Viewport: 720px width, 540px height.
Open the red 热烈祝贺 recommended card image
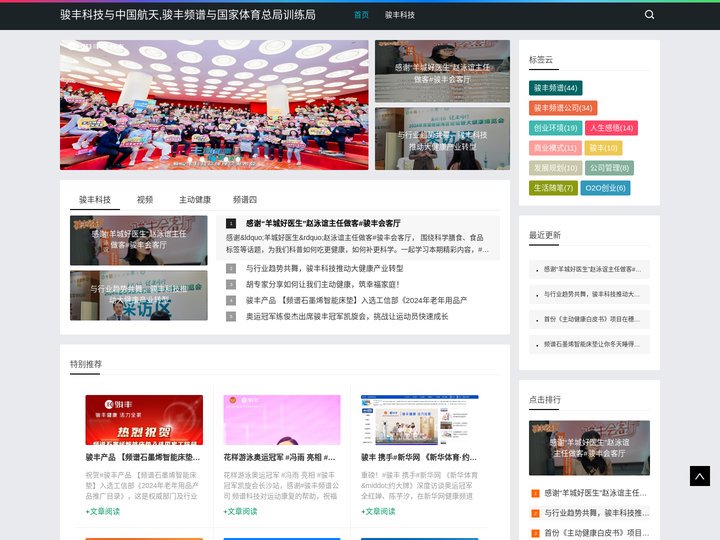(x=144, y=420)
